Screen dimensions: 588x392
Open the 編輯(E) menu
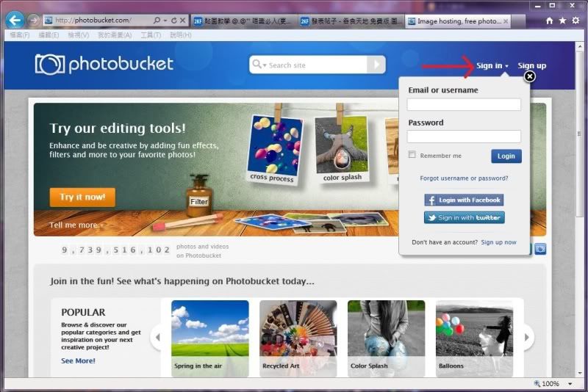pos(49,35)
